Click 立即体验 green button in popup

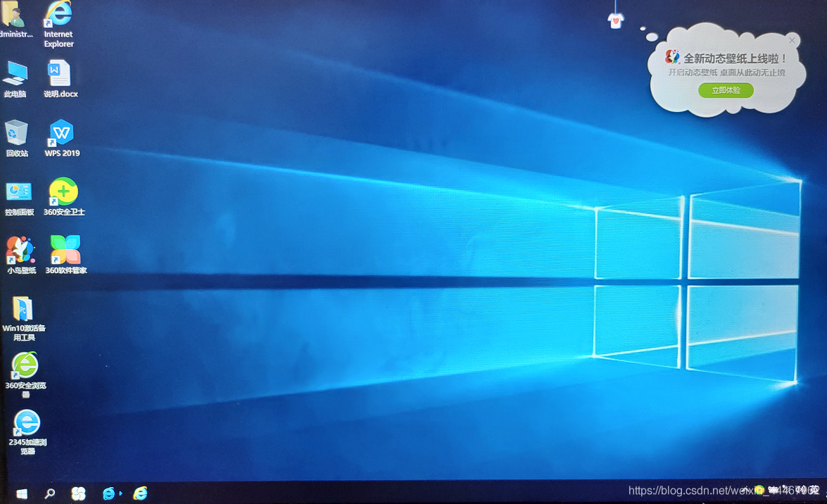(726, 90)
